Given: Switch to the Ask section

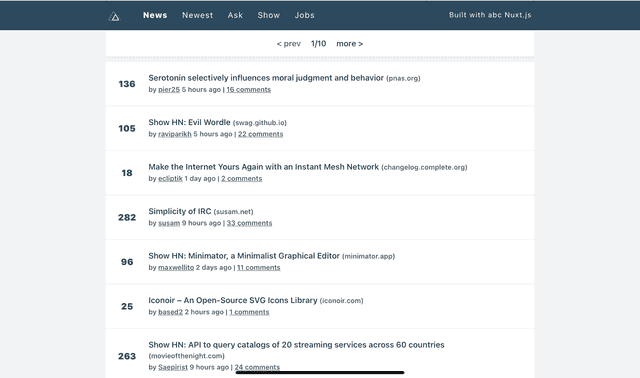Looking at the screenshot, I should pos(235,15).
